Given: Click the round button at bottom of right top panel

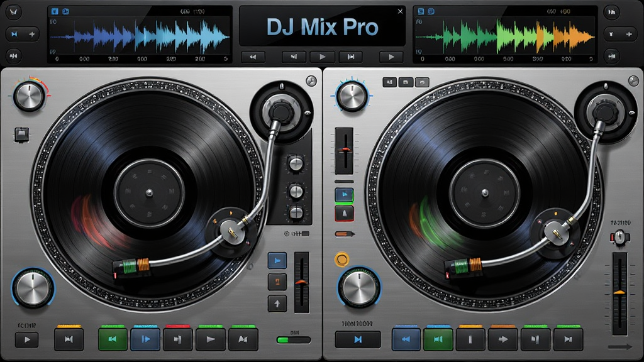Looking at the screenshot, I should [x=612, y=56].
